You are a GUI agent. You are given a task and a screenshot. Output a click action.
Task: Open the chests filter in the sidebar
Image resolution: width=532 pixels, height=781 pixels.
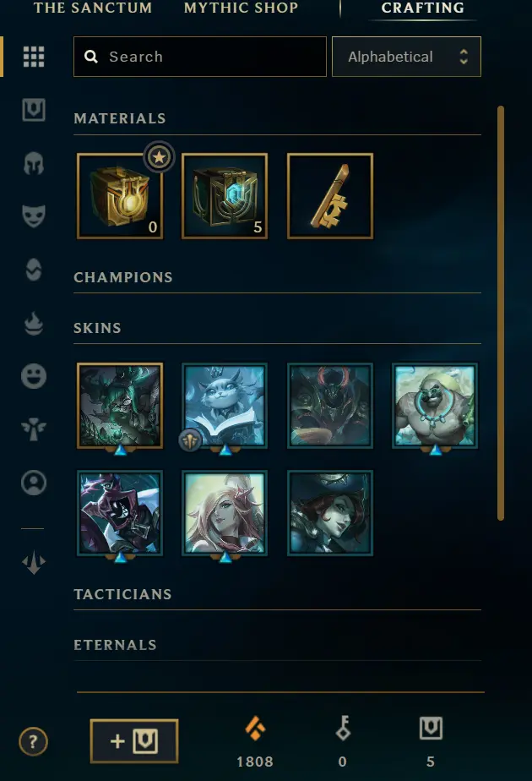34,110
